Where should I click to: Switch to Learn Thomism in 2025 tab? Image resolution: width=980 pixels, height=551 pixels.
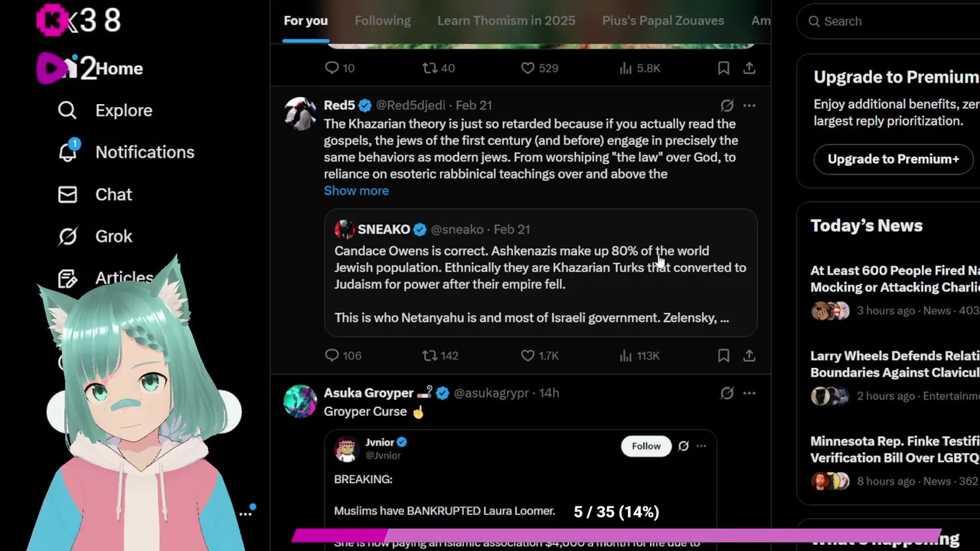506,21
